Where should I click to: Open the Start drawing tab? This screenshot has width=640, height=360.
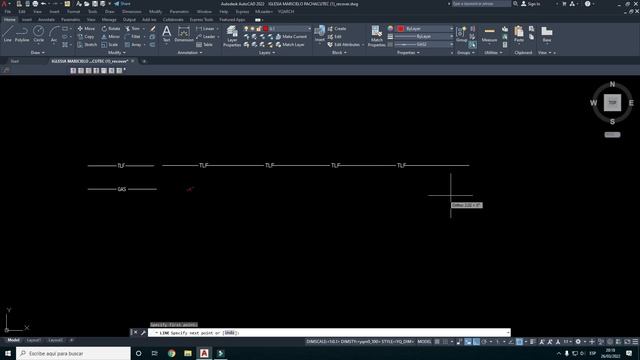click(15, 61)
